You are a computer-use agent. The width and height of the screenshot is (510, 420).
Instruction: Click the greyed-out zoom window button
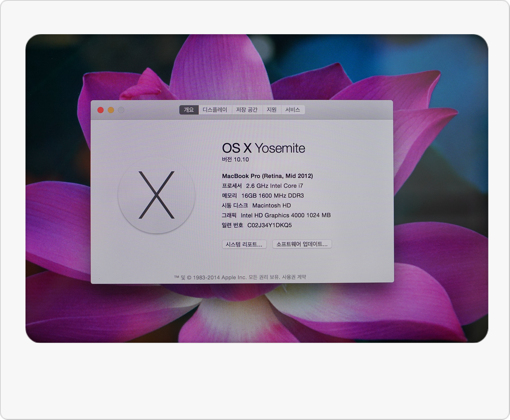121,110
